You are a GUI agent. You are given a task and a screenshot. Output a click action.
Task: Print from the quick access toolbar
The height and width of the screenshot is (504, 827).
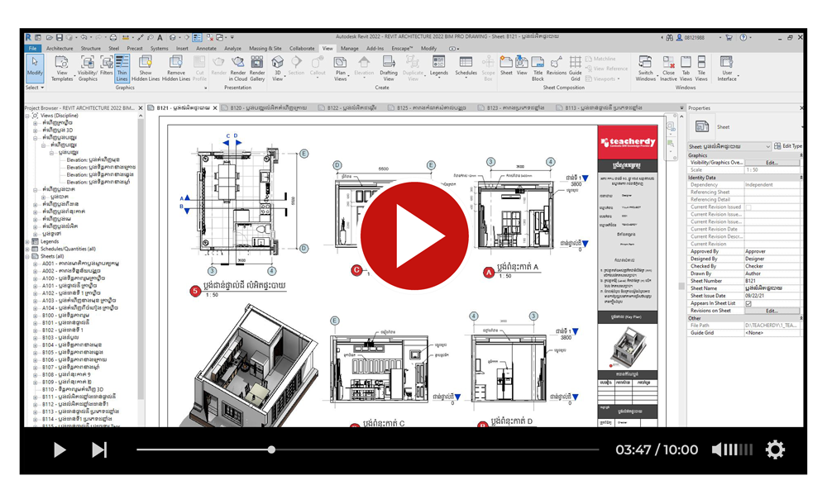[112, 37]
